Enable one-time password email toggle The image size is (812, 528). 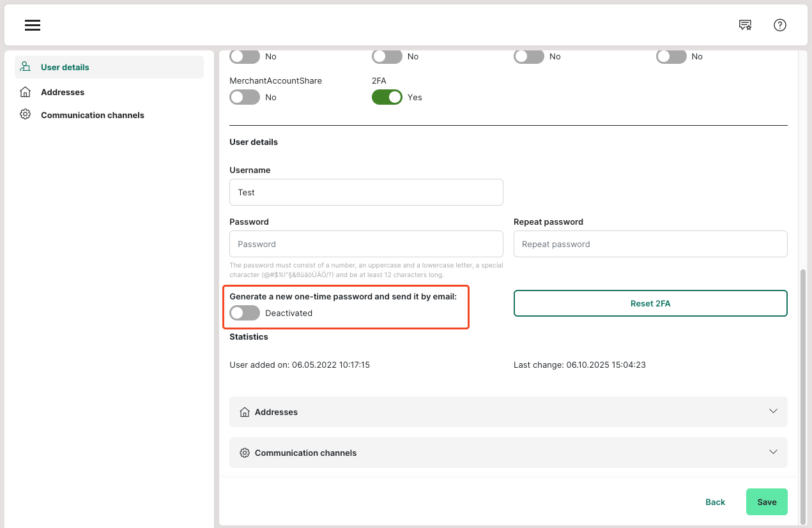click(x=245, y=313)
